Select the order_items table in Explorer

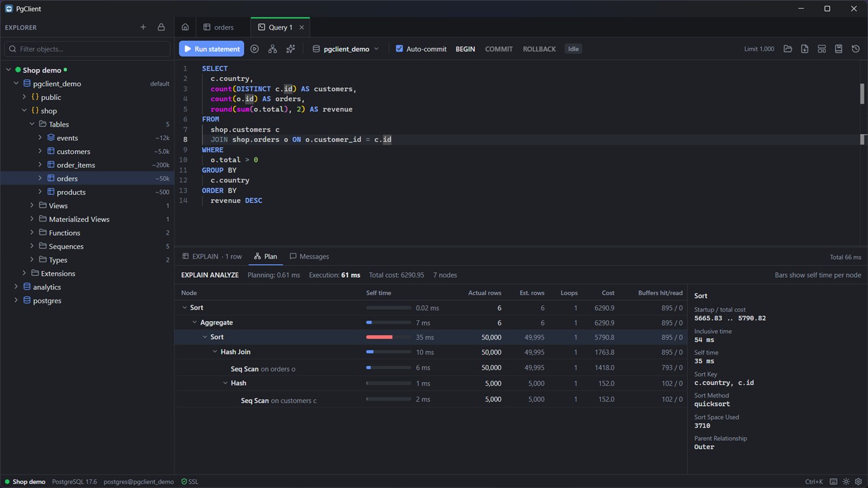pos(87,165)
